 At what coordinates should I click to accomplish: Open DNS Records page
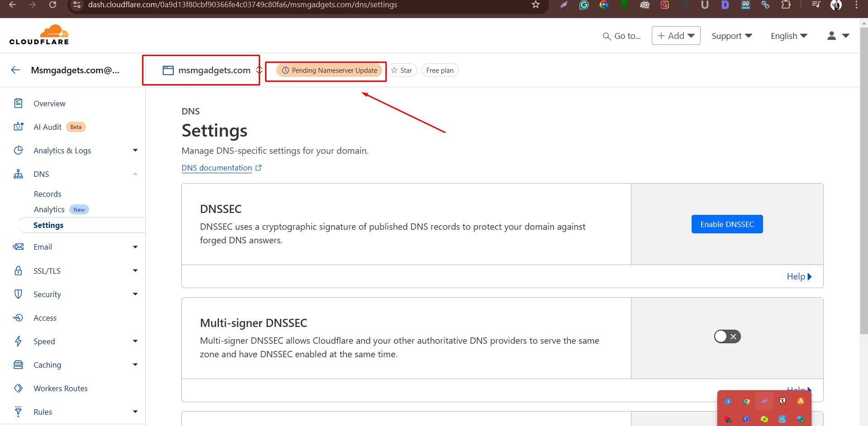tap(47, 194)
